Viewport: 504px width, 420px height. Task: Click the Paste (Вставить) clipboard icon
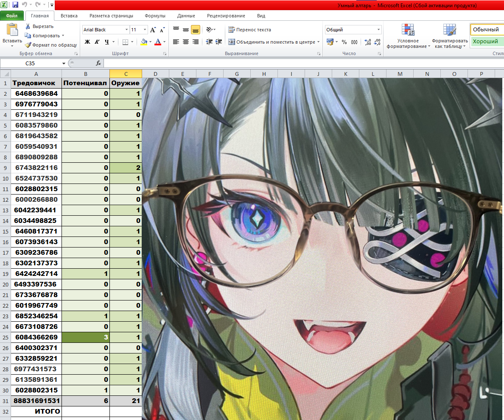[x=12, y=30]
